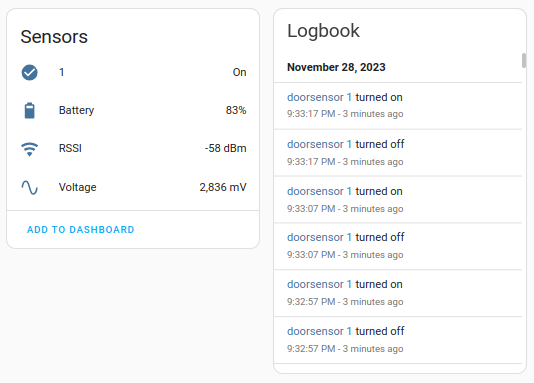Click the Voltage sine wave icon
This screenshot has width=534, height=383.
(x=30, y=187)
